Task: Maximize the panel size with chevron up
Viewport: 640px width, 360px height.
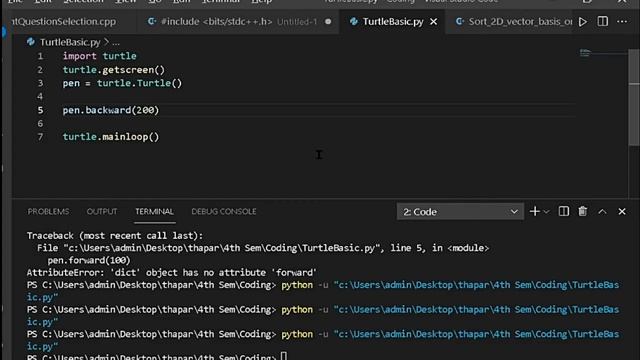Action: (602, 211)
